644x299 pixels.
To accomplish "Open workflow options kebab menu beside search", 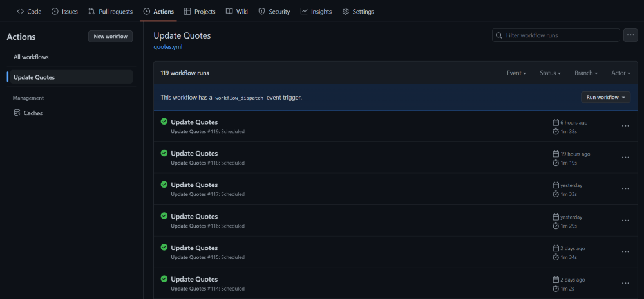I will (x=631, y=35).
